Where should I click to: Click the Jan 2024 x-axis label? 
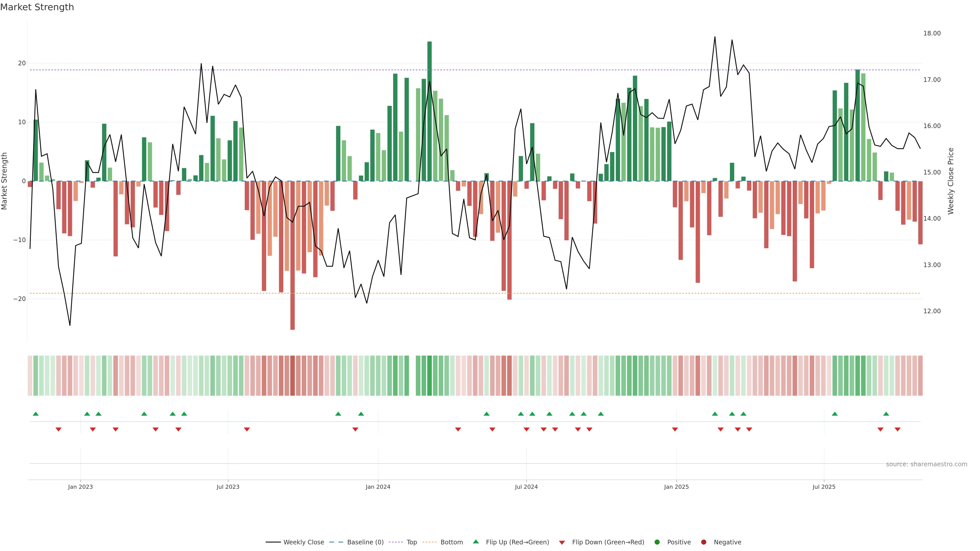pos(378,487)
